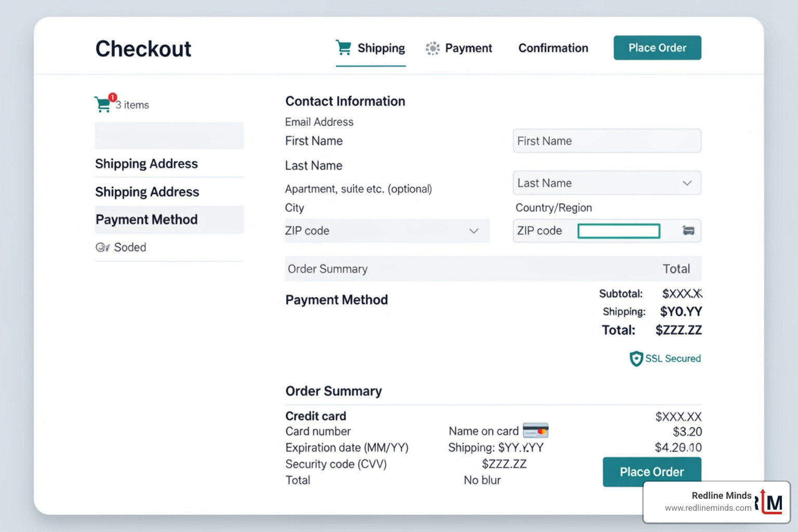Click the SSL Secured shield icon
The image size is (798, 532).
coord(636,358)
